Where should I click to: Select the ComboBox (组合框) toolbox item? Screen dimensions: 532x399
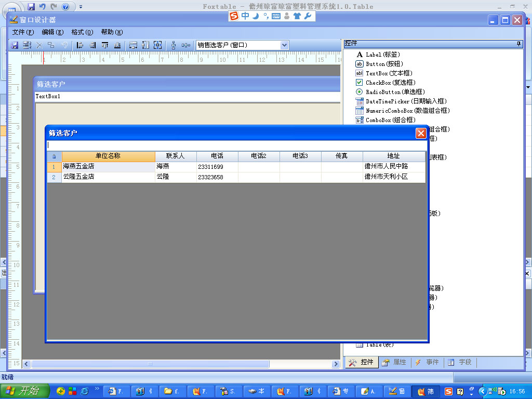tap(385, 120)
